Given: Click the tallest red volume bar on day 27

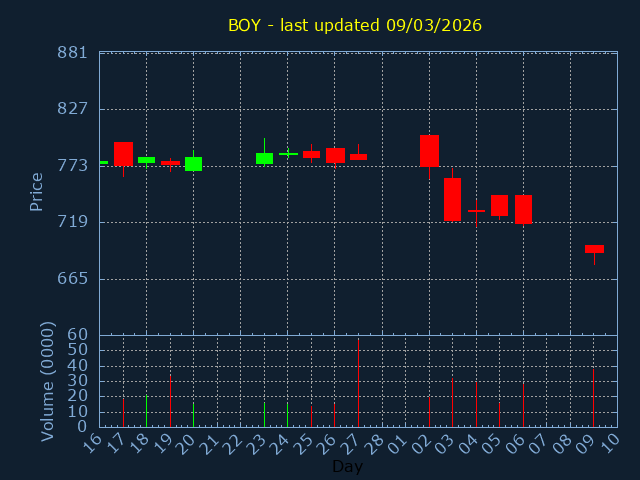Looking at the screenshot, I should click(x=358, y=383).
